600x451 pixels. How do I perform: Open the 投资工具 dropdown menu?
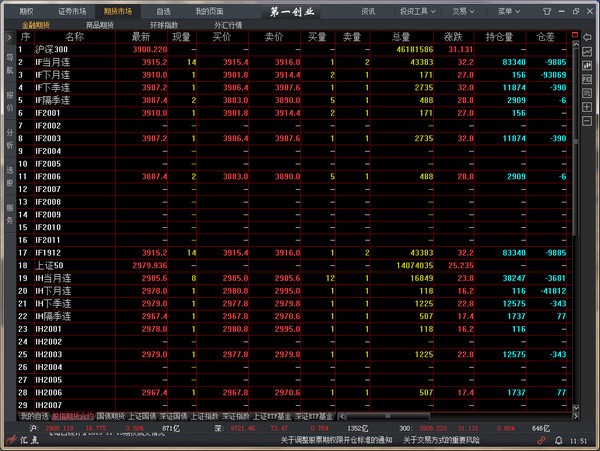click(417, 11)
